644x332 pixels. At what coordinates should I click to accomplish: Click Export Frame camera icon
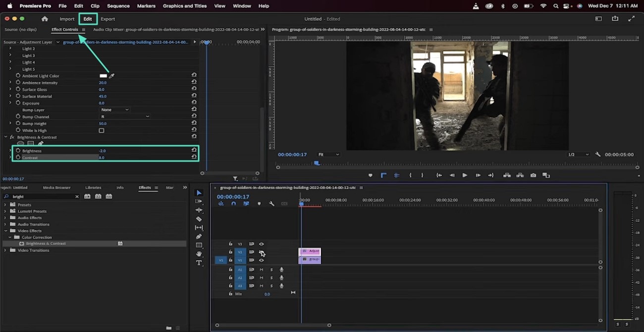tap(533, 175)
